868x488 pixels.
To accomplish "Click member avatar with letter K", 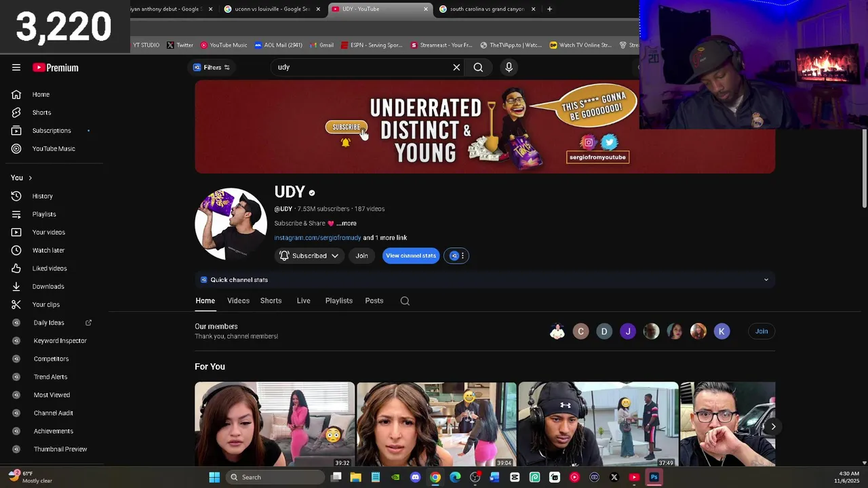I will pyautogui.click(x=722, y=331).
